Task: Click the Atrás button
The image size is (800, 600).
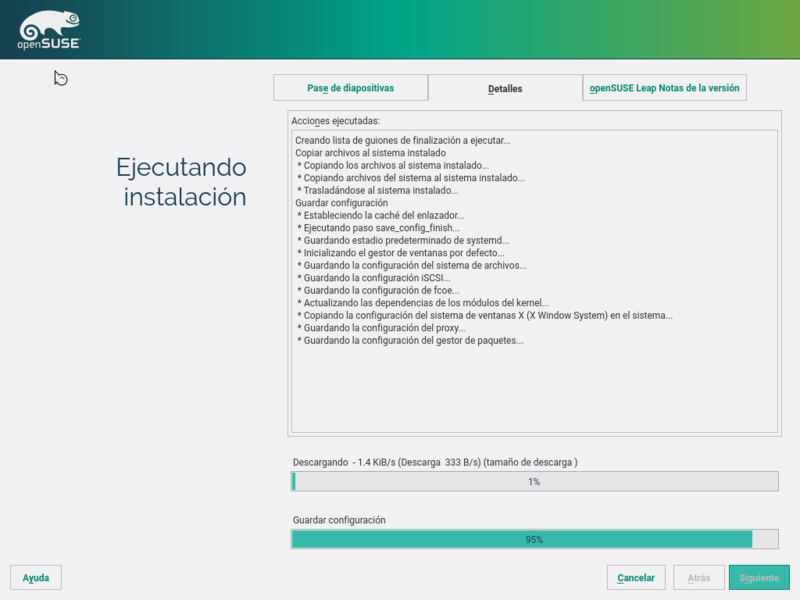Action: pyautogui.click(x=699, y=578)
